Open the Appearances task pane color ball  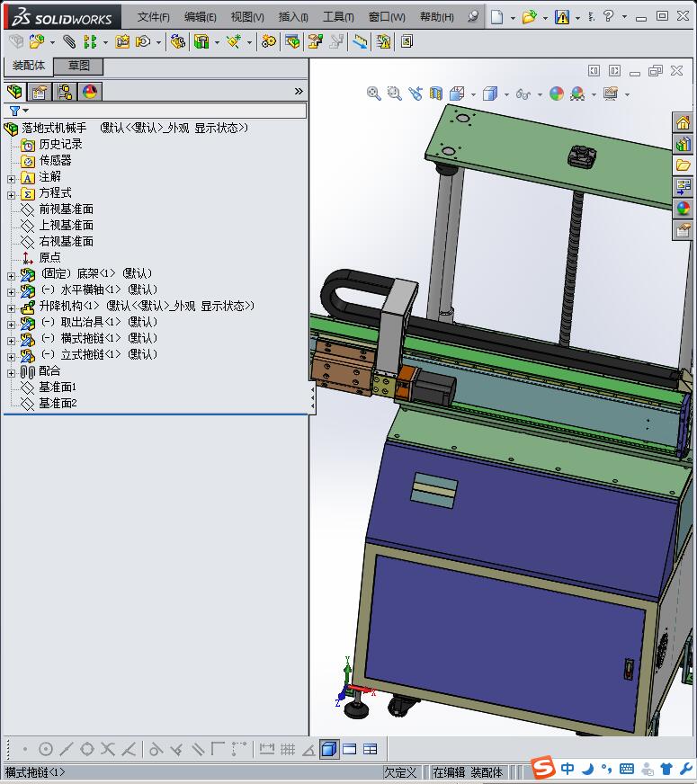pyautogui.click(x=683, y=209)
